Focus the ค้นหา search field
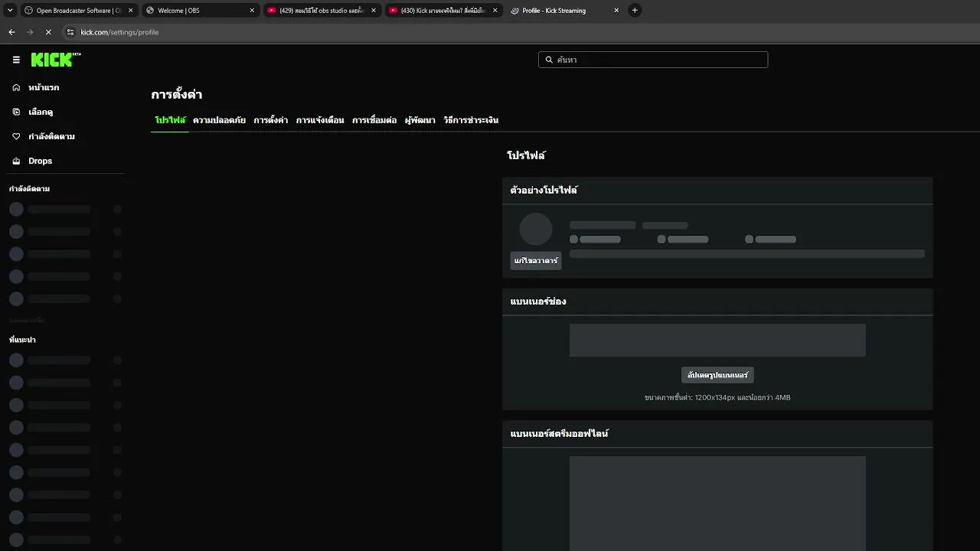980x551 pixels. (x=653, y=60)
